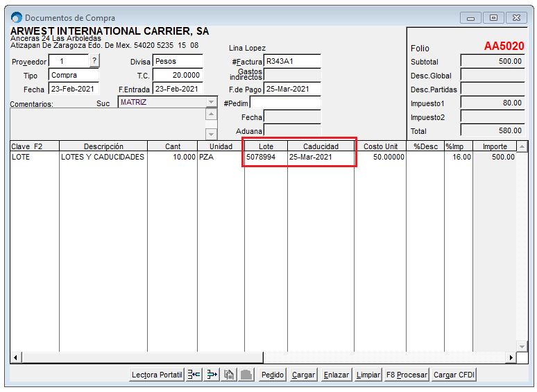
Task: Click comments box scroll up arrow
Action: [x=212, y=114]
